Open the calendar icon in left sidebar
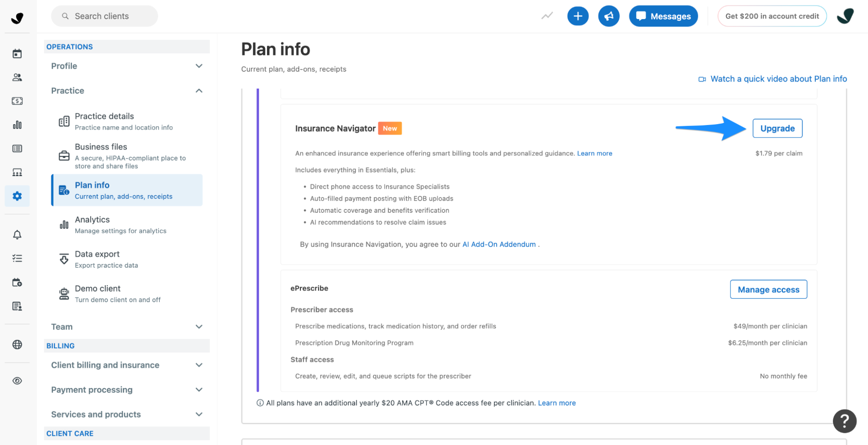Image resolution: width=868 pixels, height=445 pixels. [x=17, y=54]
